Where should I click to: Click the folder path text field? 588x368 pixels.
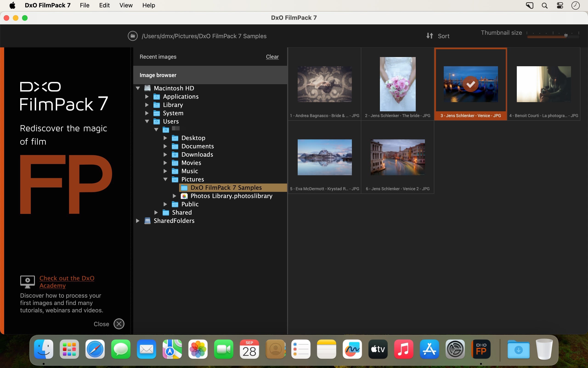[x=204, y=36]
